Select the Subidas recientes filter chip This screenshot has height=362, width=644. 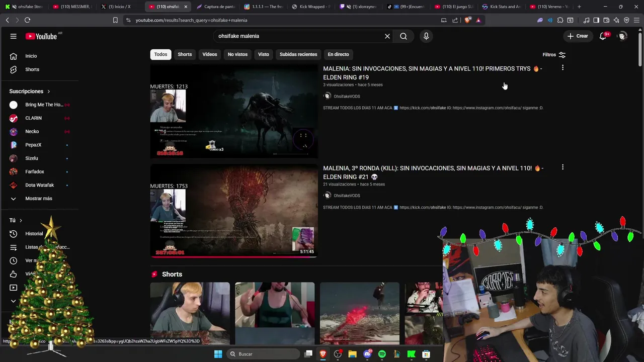coord(298,54)
